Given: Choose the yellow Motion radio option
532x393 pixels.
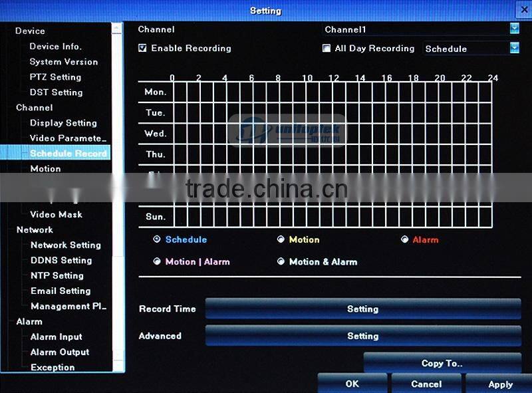Looking at the screenshot, I should click(281, 239).
